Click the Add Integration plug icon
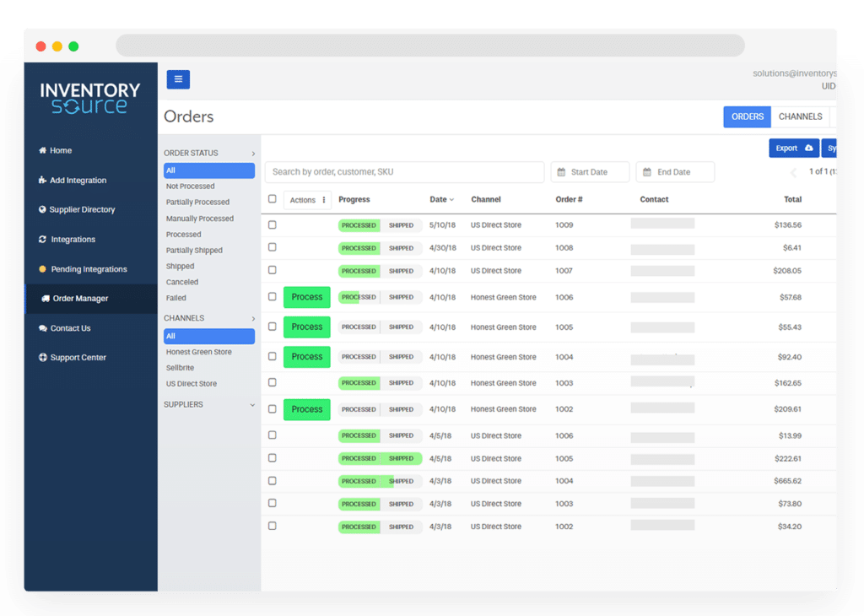Viewport: 864px width, 616px height. pyautogui.click(x=42, y=181)
